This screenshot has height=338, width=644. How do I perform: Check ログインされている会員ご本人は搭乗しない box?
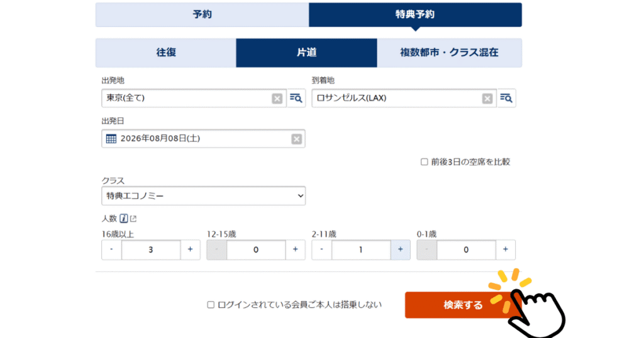click(211, 305)
